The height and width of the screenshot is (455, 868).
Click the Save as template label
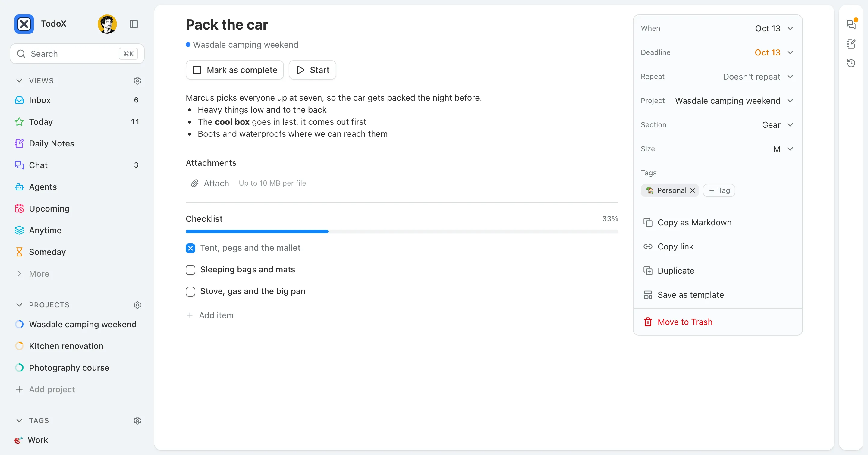pyautogui.click(x=690, y=295)
